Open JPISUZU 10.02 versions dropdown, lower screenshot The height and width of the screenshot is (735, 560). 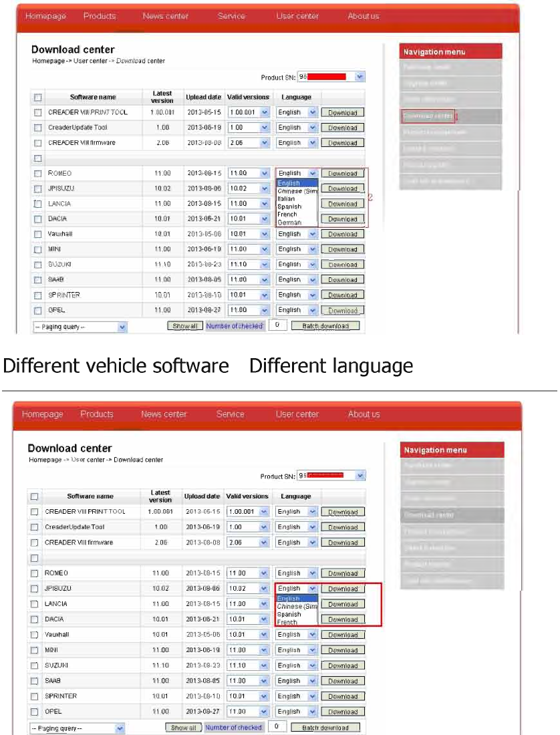pyautogui.click(x=264, y=589)
